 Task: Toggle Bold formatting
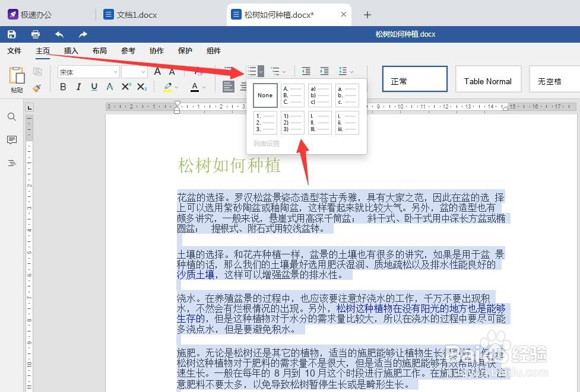coord(64,87)
